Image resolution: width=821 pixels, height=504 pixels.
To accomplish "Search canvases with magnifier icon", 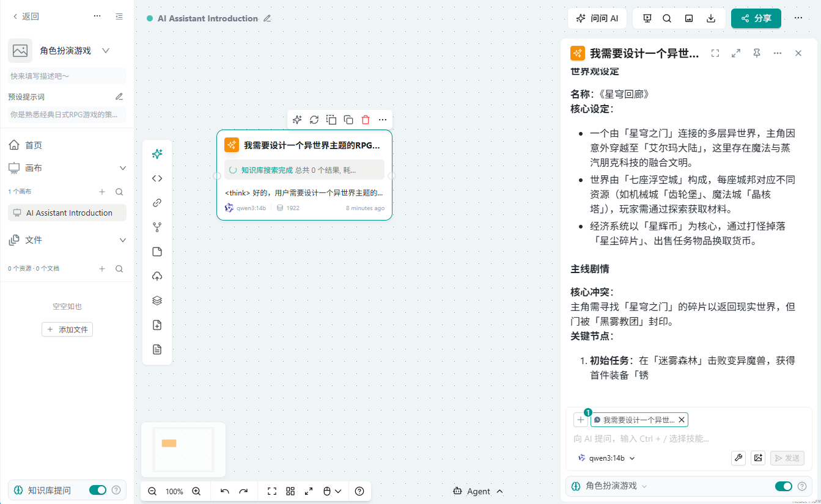I will [x=119, y=192].
